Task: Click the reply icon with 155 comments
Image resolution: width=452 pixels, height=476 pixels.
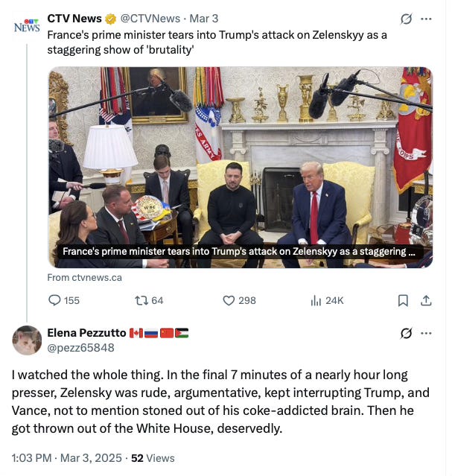Action: click(x=54, y=300)
